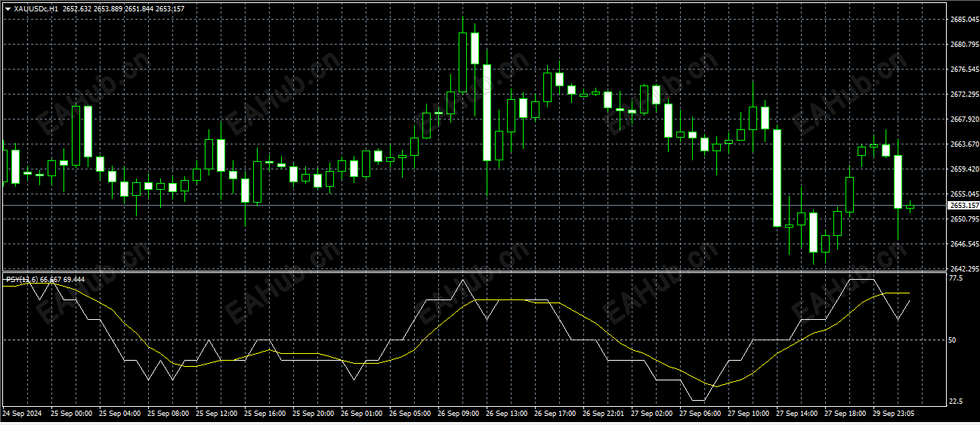Click the 27 Sep 18:00 time label
980x425 pixels.
tap(845, 414)
